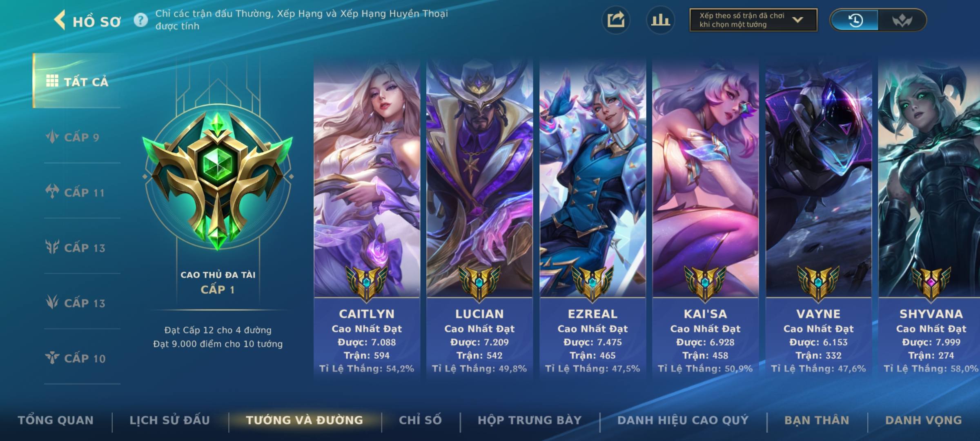Viewport: 980px width, 441px height.
Task: Open the Tổng Quan tab
Action: (56, 420)
